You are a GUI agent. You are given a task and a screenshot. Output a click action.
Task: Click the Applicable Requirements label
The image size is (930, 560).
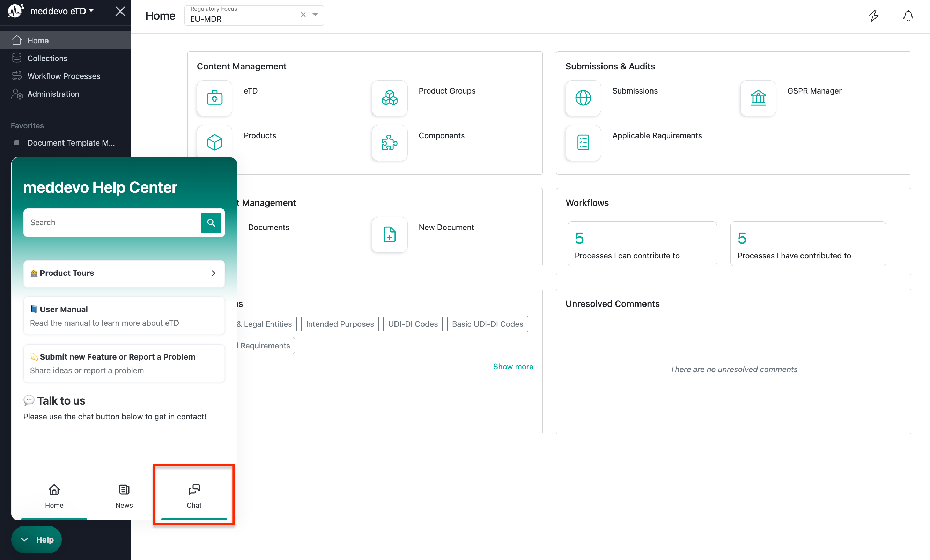657,135
